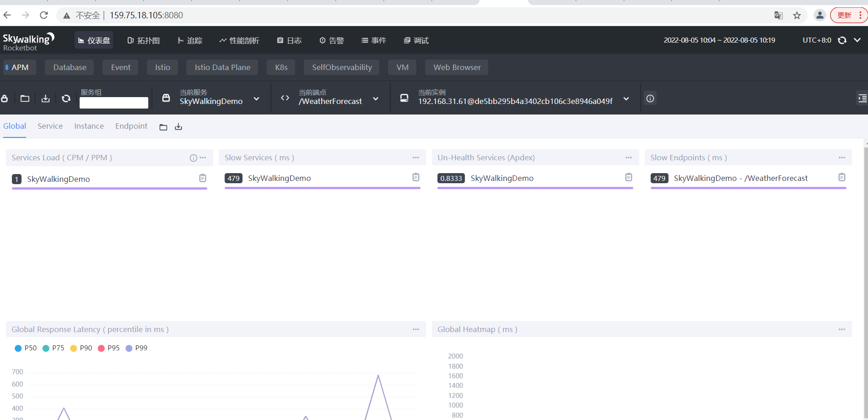
Task: Open the Global Response Latency more-options menu
Action: pos(416,329)
